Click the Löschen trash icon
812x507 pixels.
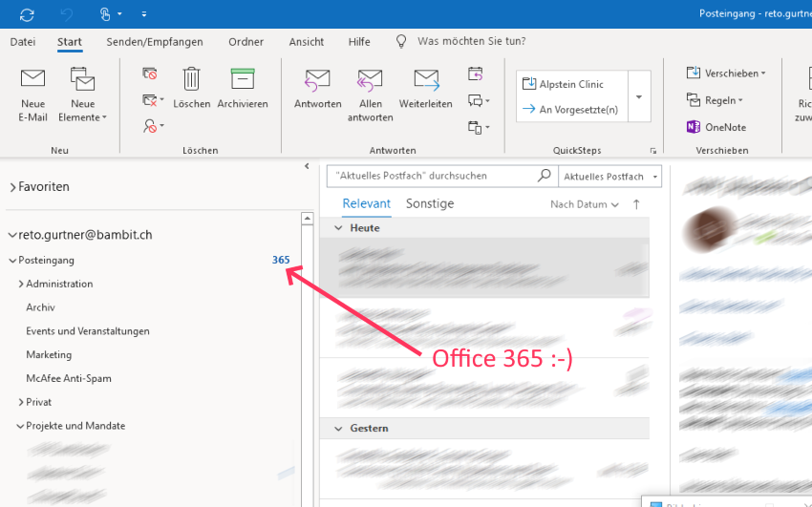click(192, 79)
